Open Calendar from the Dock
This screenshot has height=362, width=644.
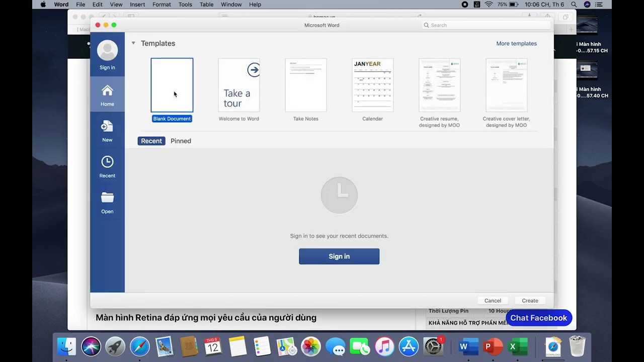[213, 346]
